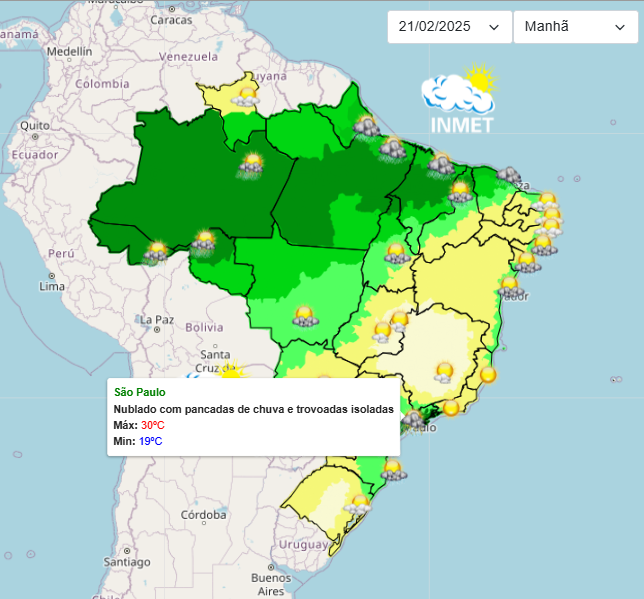Select the Natal weather icon, Rio Grande do Norte
Image resolution: width=644 pixels, height=599 pixels.
pos(546,201)
